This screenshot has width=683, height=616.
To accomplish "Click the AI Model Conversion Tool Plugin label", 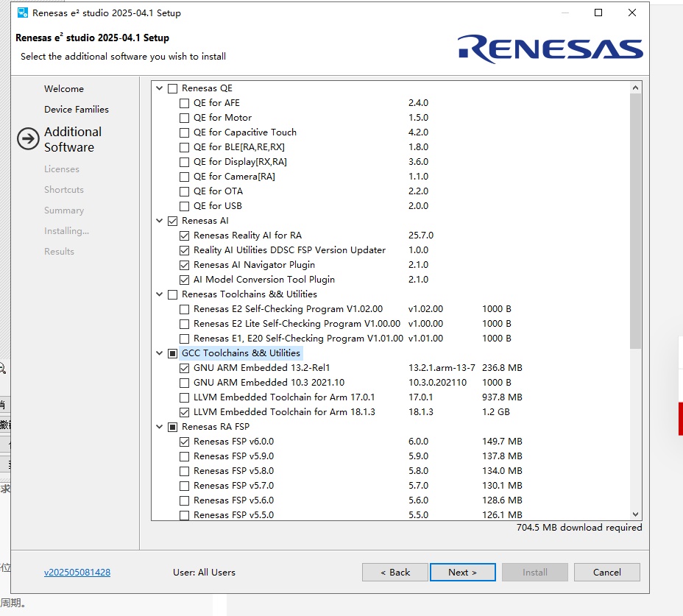I will coord(264,280).
